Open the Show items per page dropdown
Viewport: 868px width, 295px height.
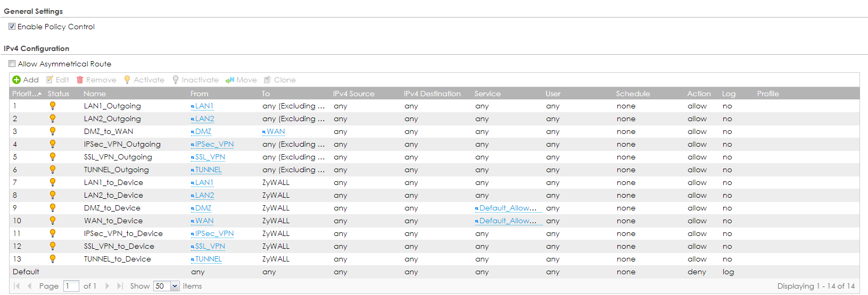[x=175, y=286]
